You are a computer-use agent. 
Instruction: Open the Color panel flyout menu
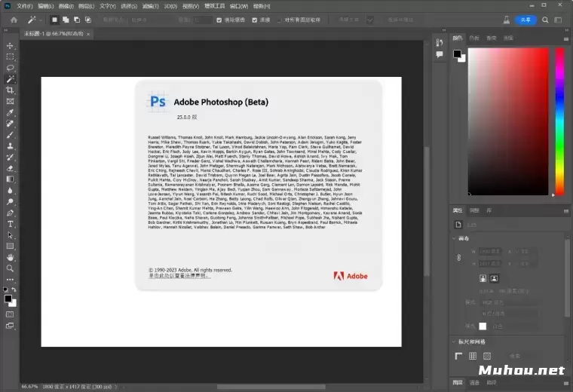click(x=566, y=38)
